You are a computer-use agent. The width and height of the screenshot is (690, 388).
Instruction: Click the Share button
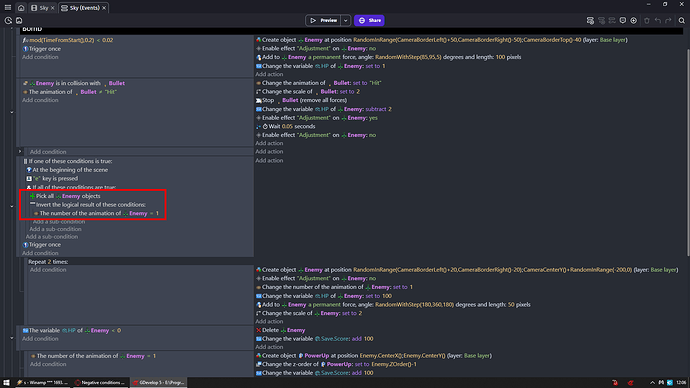(369, 20)
